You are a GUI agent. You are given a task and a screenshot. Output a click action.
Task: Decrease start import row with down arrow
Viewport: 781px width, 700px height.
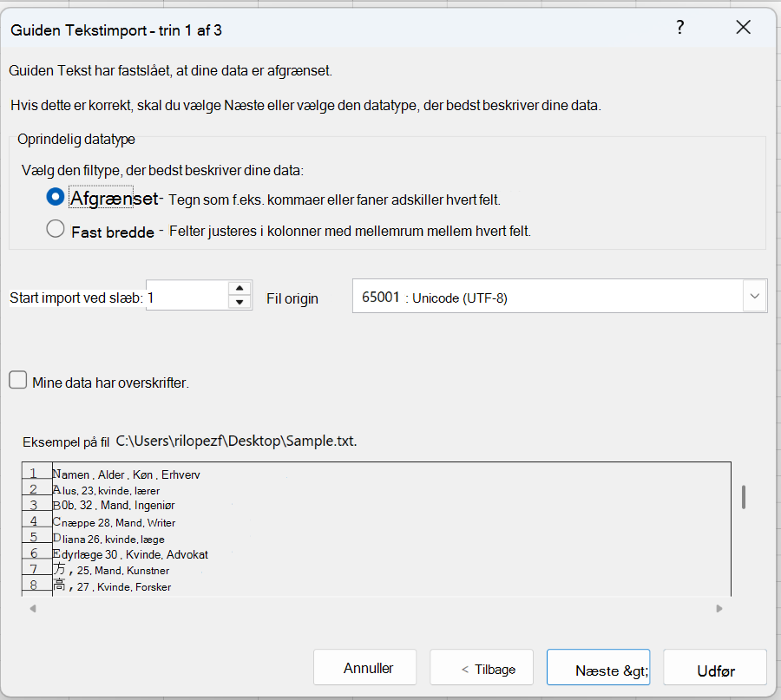coord(240,302)
